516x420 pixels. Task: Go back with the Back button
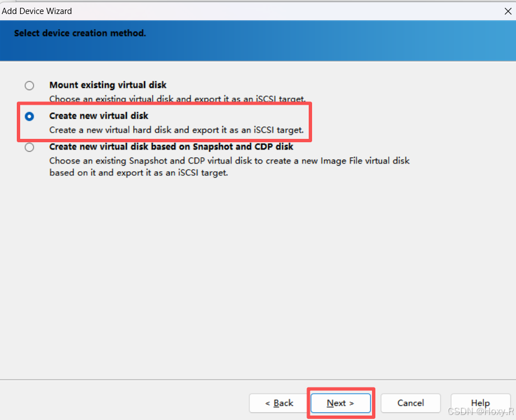279,403
